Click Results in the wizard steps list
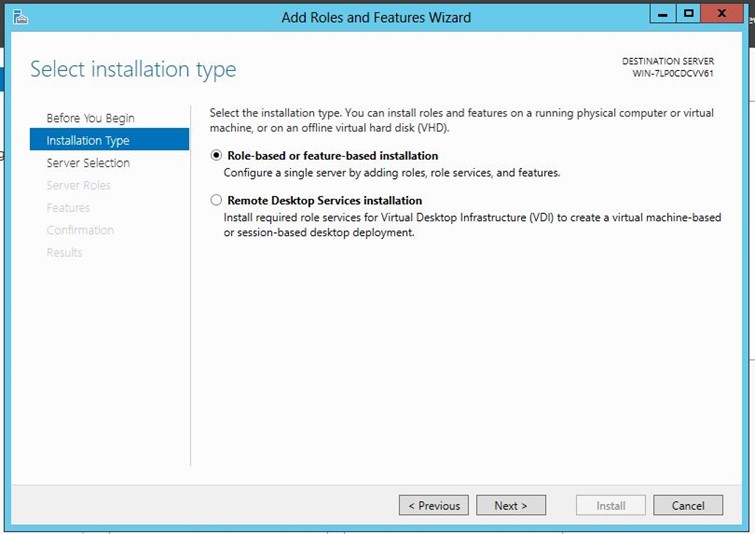This screenshot has height=534, width=755. [64, 252]
